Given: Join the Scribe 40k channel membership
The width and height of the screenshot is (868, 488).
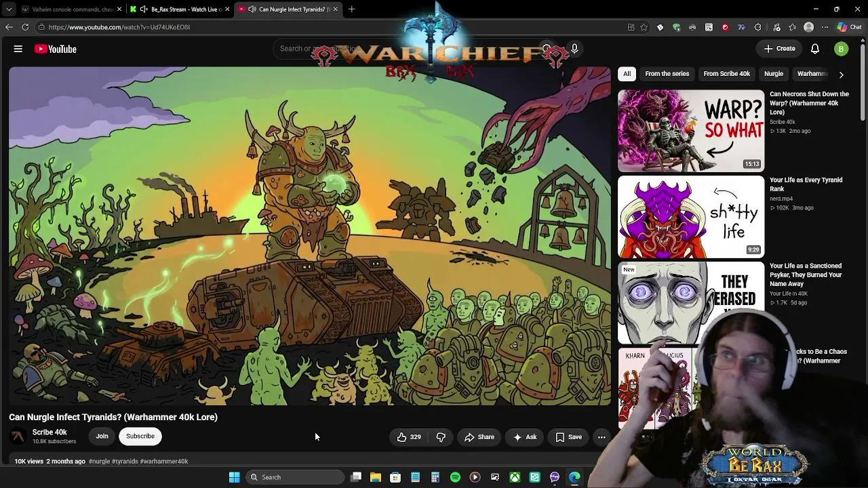Looking at the screenshot, I should tap(102, 436).
